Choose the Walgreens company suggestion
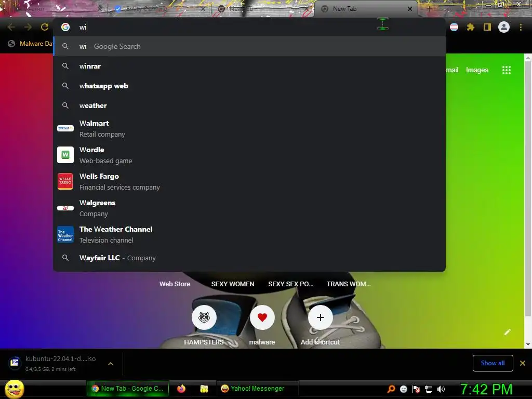 coord(249,208)
